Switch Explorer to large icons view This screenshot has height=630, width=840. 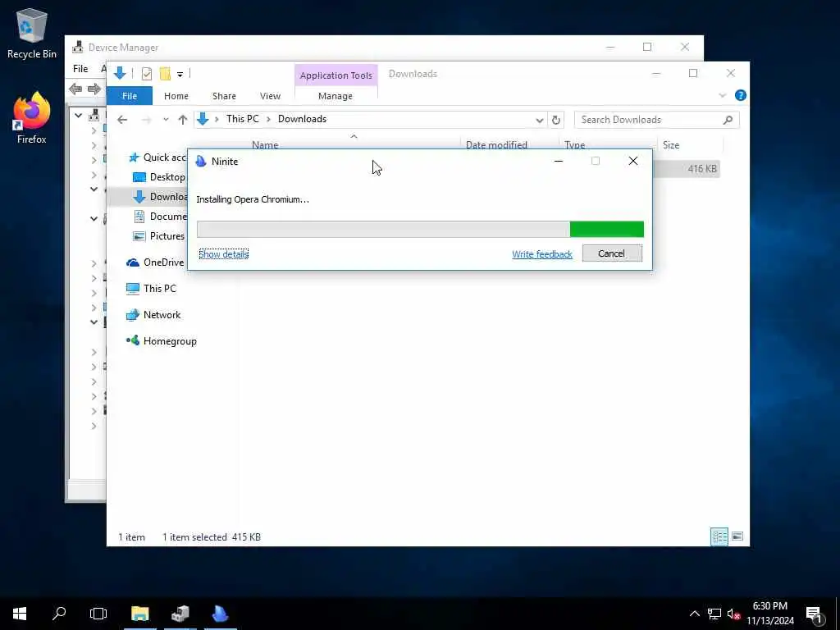(737, 536)
